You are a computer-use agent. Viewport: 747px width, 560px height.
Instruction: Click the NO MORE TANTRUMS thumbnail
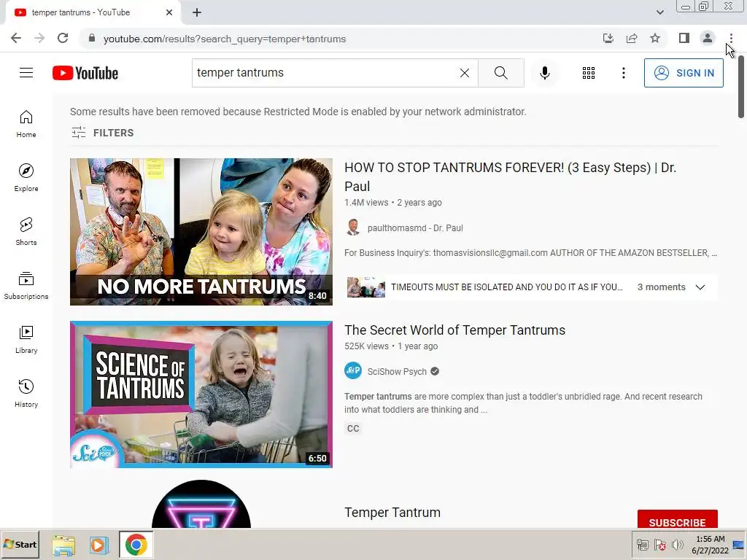(201, 232)
